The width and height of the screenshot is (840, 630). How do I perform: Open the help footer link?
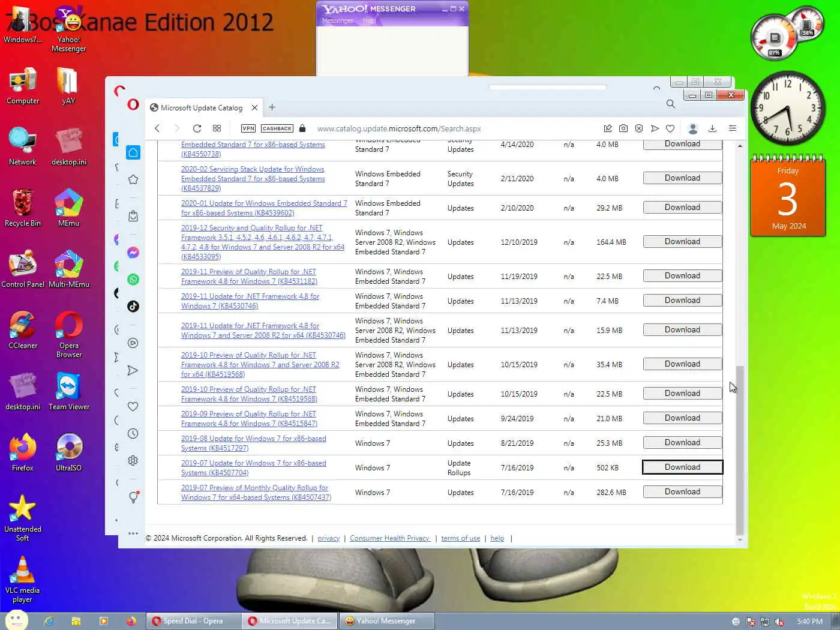497,538
